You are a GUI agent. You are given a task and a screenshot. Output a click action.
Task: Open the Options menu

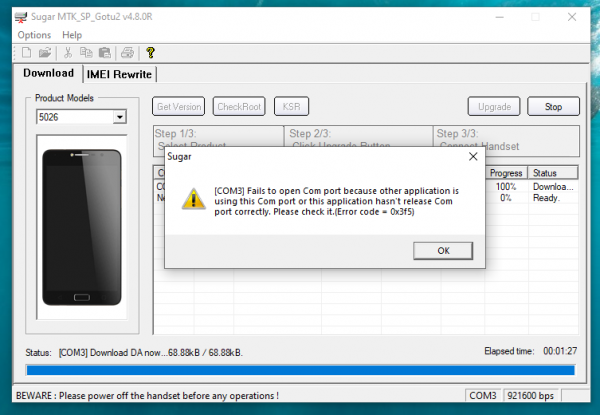tap(34, 35)
